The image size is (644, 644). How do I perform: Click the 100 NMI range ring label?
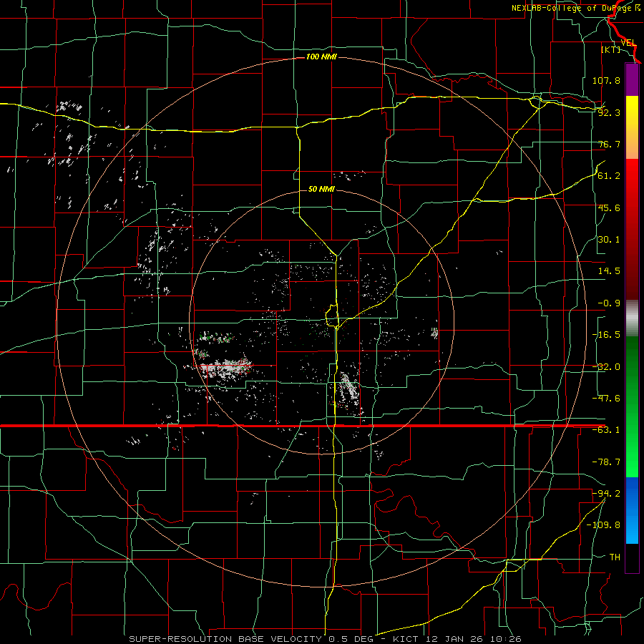click(x=321, y=57)
